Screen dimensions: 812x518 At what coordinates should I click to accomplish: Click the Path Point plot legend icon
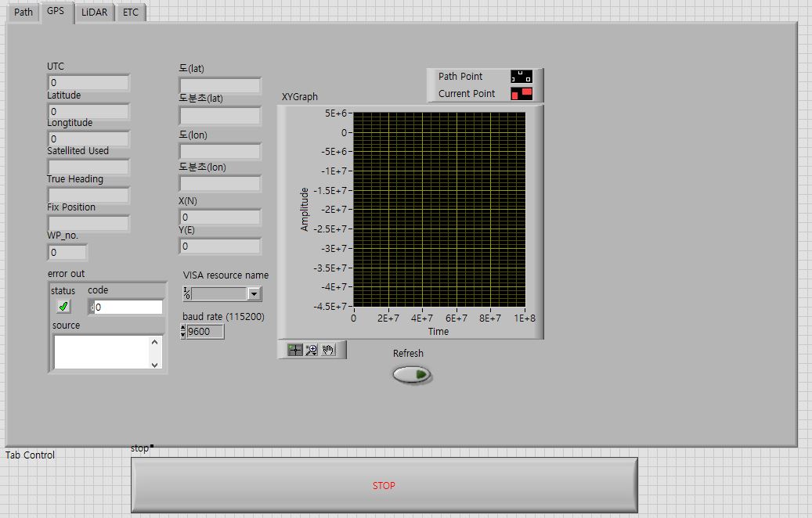pyautogui.click(x=521, y=77)
